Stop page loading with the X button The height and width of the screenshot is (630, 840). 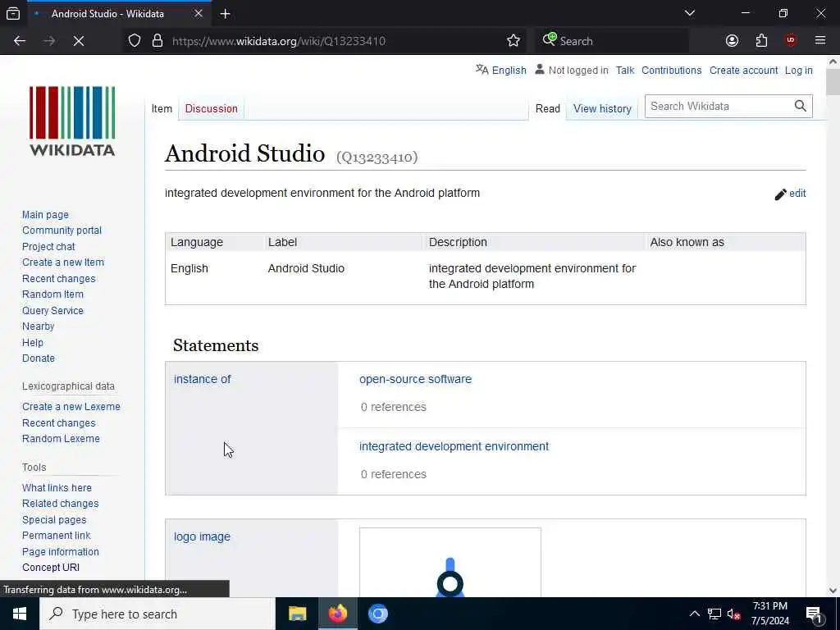79,41
